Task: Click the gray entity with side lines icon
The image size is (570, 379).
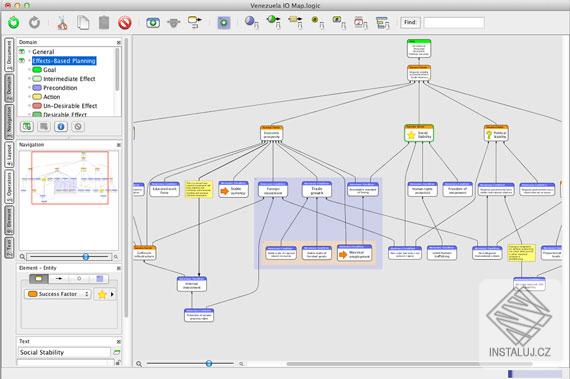Action: [173, 23]
